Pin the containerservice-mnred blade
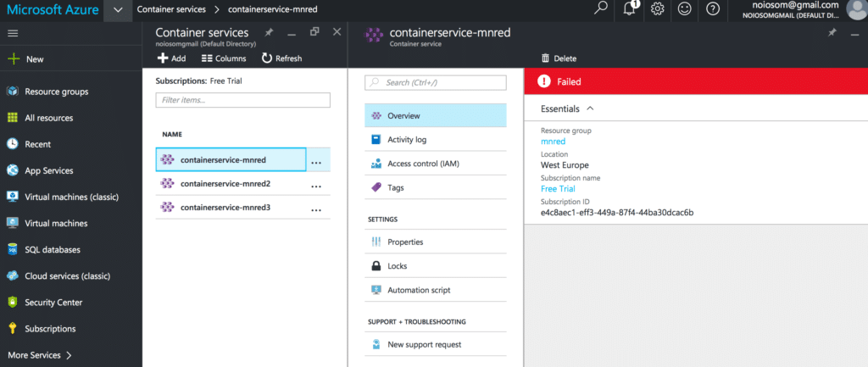The height and width of the screenshot is (367, 868). (x=832, y=33)
